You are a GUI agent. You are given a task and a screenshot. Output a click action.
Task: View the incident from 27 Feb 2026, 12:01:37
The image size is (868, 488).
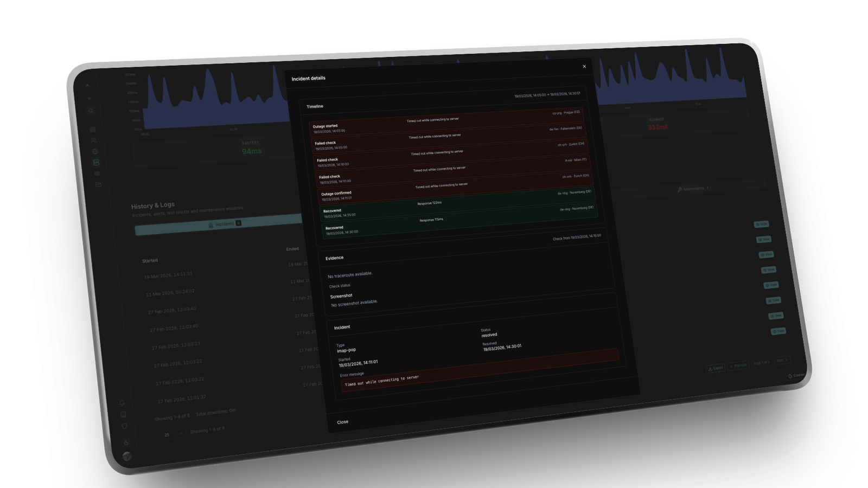click(778, 331)
